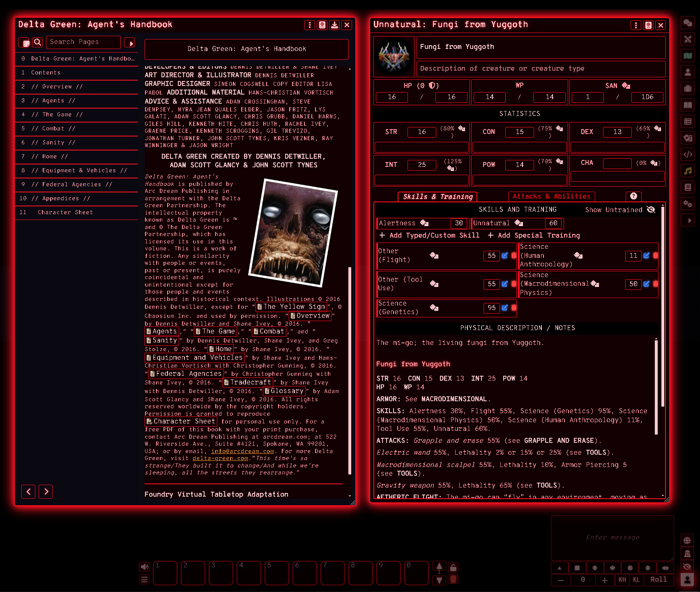Go to next journal page arrow
Viewport: 700px width, 592px height.
pyautogui.click(x=46, y=491)
